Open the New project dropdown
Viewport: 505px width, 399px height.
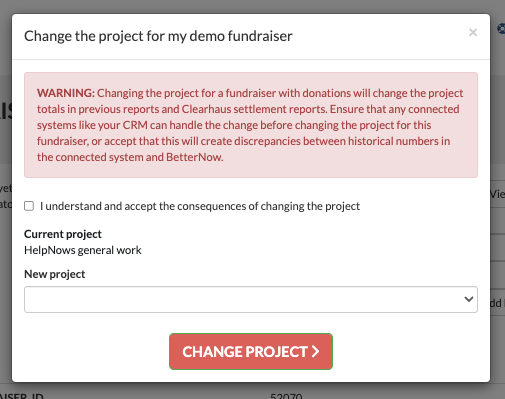[x=251, y=299]
